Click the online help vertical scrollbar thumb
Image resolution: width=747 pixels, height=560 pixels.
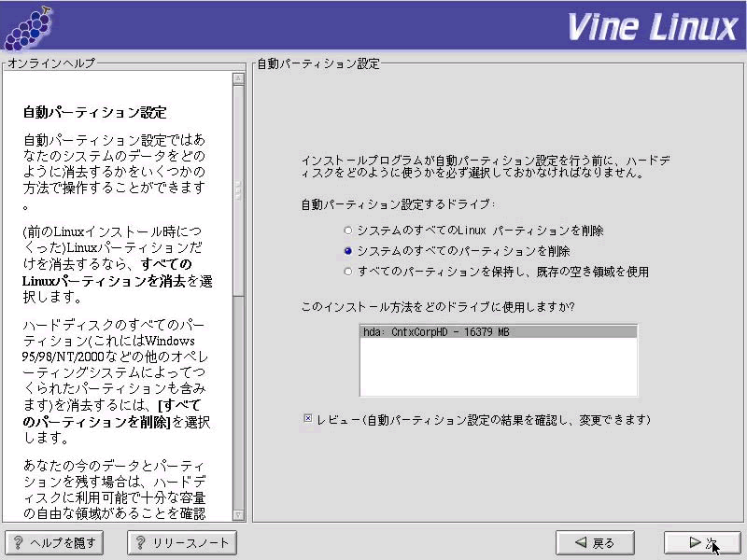(x=239, y=190)
